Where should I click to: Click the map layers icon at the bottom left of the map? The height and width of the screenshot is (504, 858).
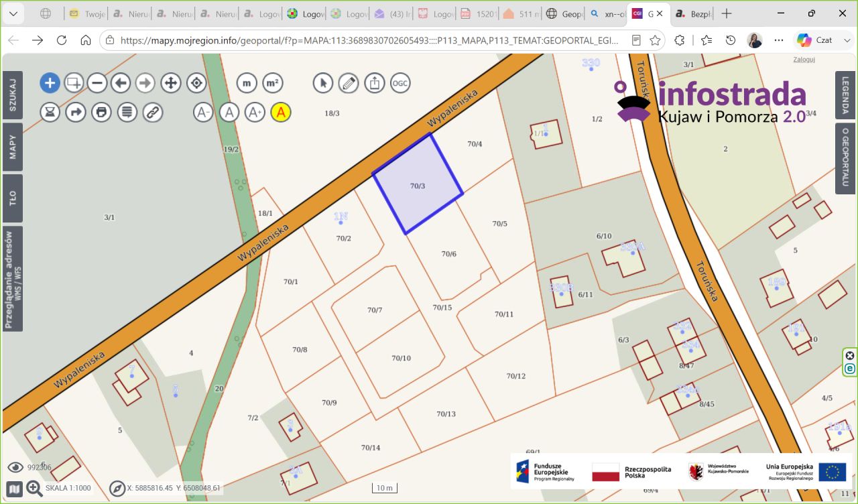click(15, 489)
